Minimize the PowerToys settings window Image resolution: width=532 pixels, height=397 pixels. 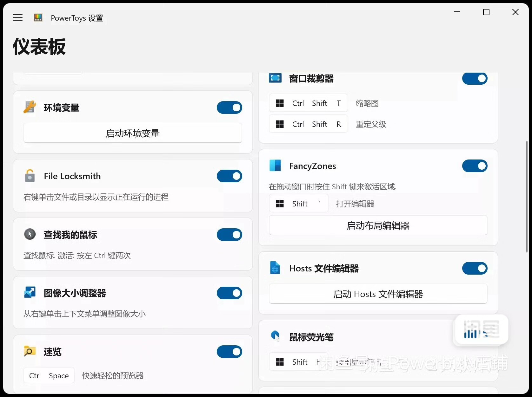coord(457,12)
